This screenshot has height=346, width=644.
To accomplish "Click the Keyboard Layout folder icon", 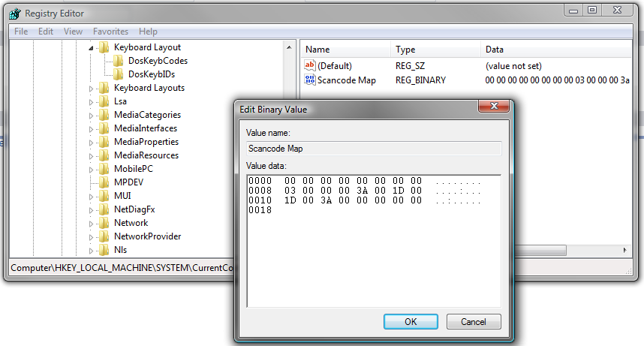I will click(104, 47).
